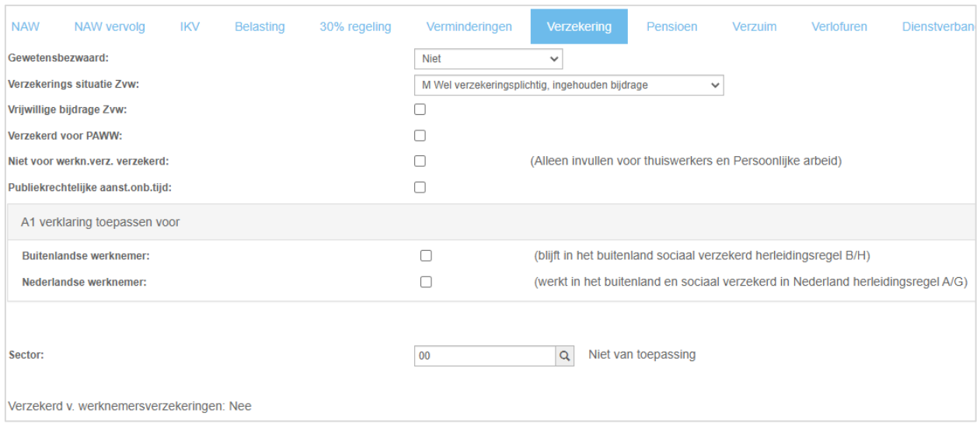The width and height of the screenshot is (980, 427).
Task: Open the Pensioen tab
Action: tap(671, 26)
